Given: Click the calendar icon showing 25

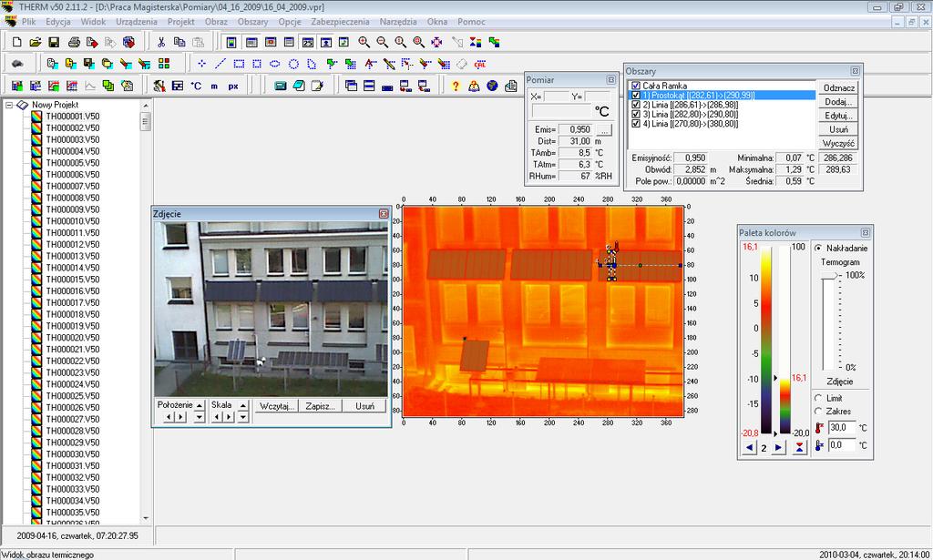Looking at the screenshot, I should point(308,42).
